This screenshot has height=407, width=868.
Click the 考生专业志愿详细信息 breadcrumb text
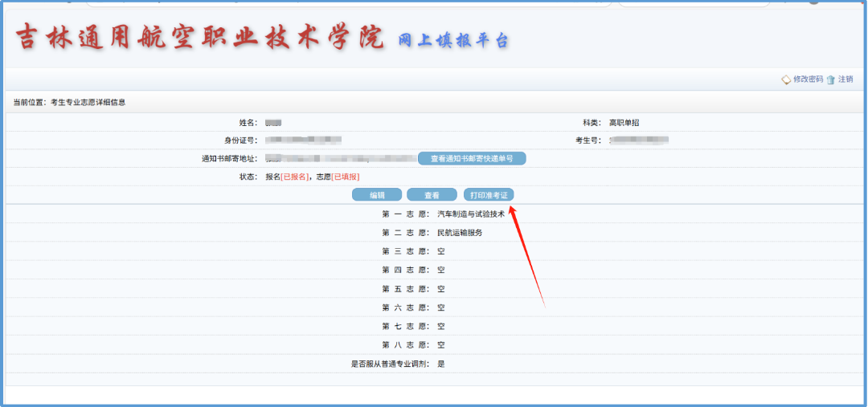pos(88,103)
